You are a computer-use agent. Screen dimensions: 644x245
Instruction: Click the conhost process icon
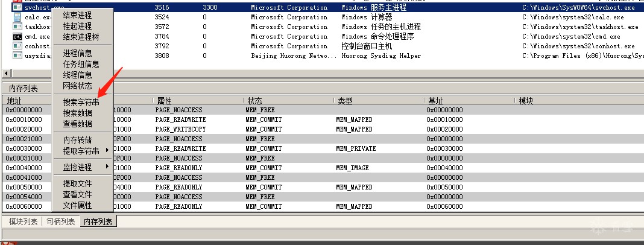click(17, 46)
